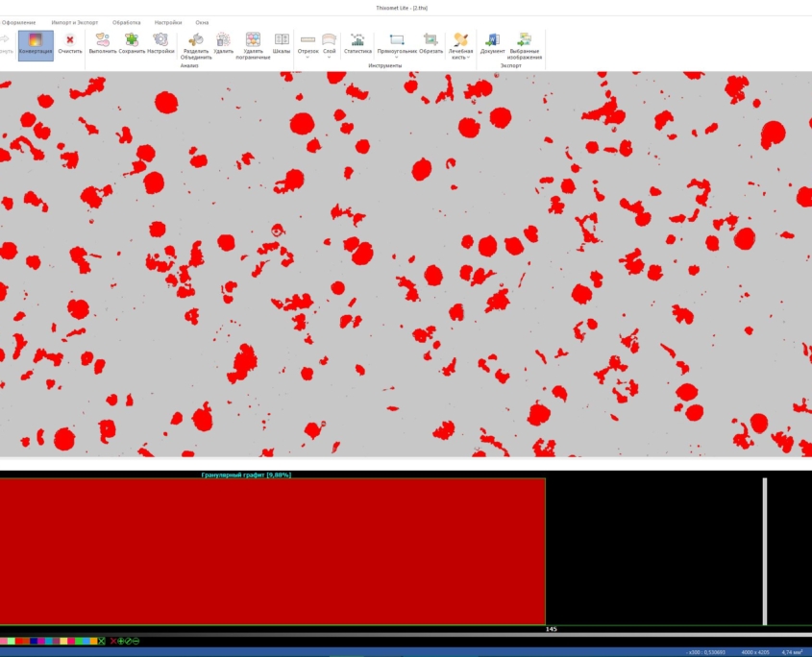Click the grayscale gradient bar
Screen dimensions: 812x657
[406, 634]
